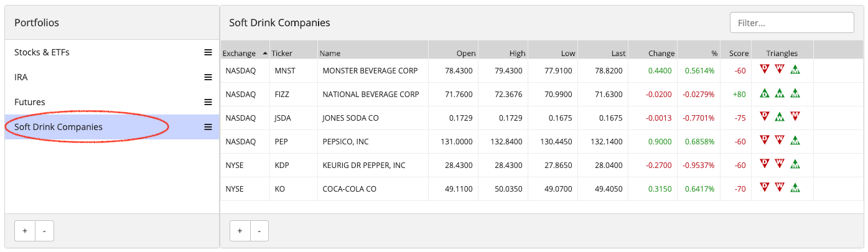Click the weekly triangle icon for JSDA
Image resolution: width=868 pixels, height=252 pixels.
tap(780, 117)
